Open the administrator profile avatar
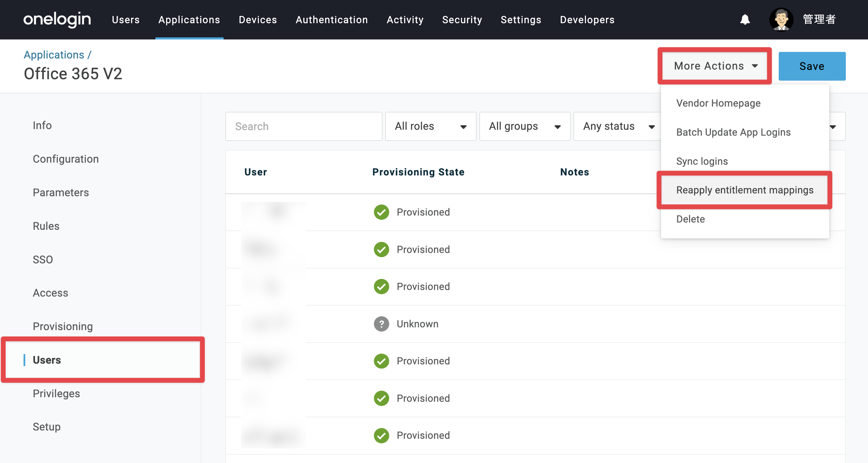Viewport: 868px width, 463px height. [x=781, y=20]
